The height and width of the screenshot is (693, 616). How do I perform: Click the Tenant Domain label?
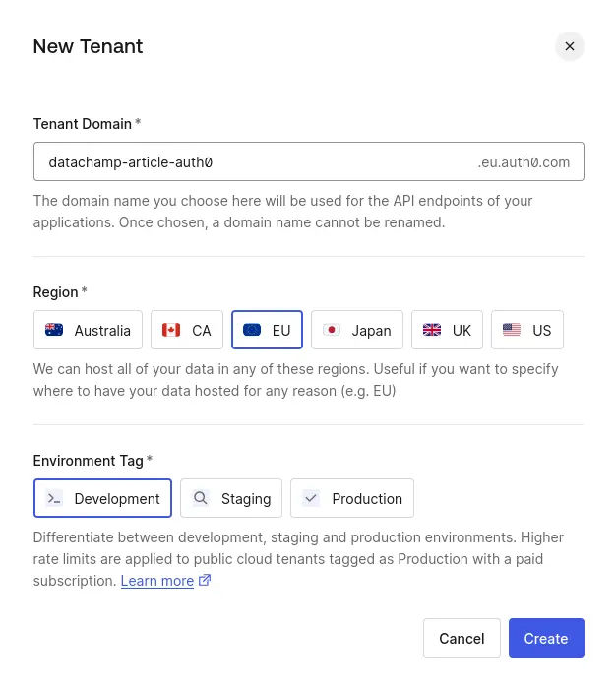click(x=83, y=124)
